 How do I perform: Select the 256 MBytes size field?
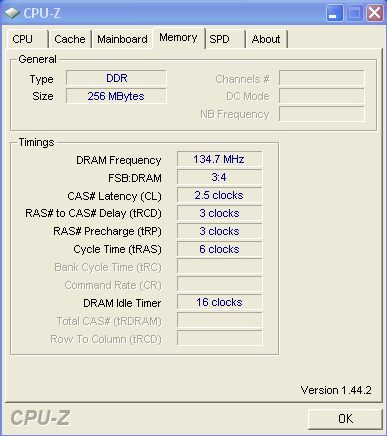pos(116,96)
